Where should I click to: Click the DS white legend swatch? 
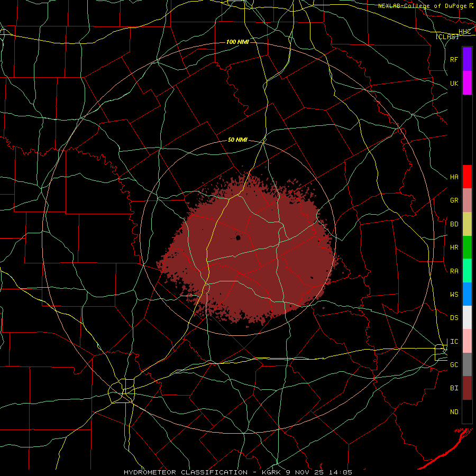point(467,317)
